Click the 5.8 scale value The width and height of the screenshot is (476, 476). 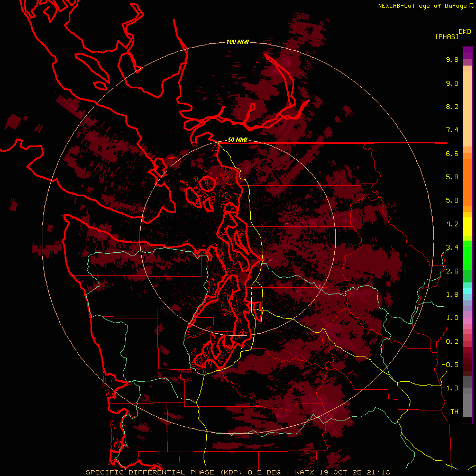click(452, 177)
